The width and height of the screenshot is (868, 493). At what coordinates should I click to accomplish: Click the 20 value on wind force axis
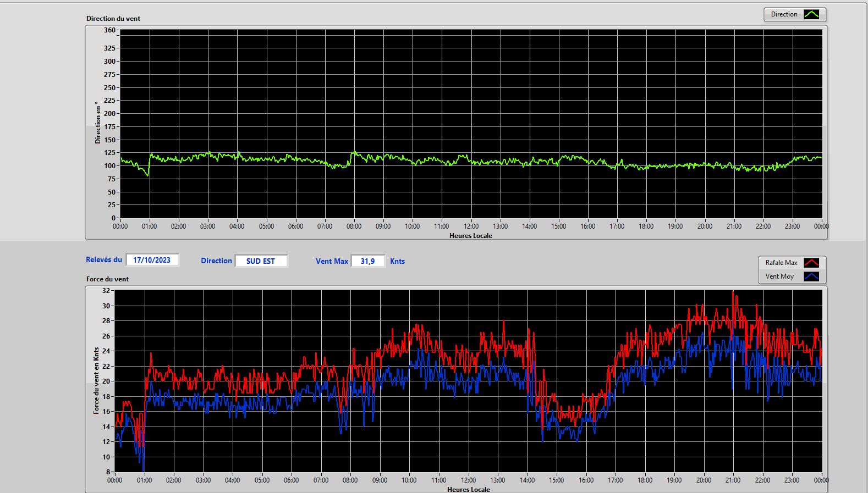(106, 381)
